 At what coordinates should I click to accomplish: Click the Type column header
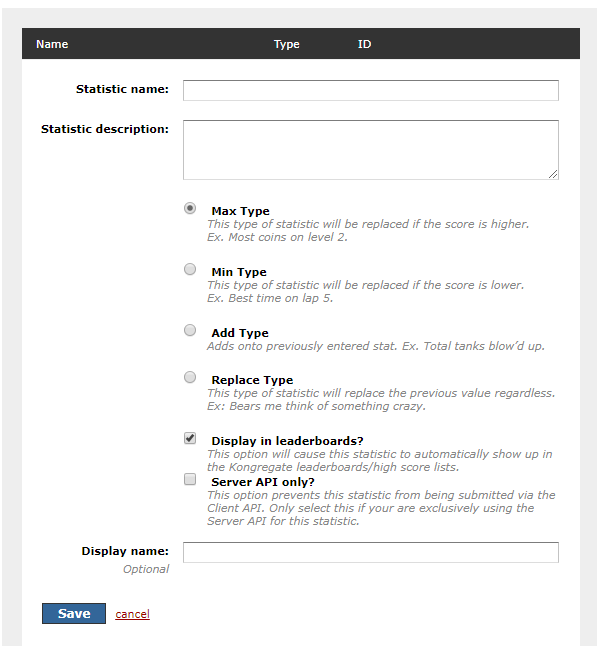click(x=287, y=44)
